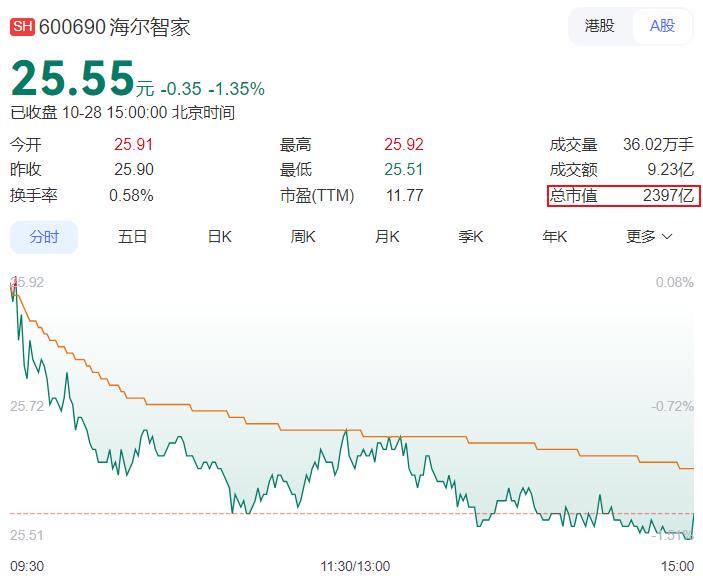Switch to 季K quarterly chart
The width and height of the screenshot is (703, 580).
click(x=471, y=237)
